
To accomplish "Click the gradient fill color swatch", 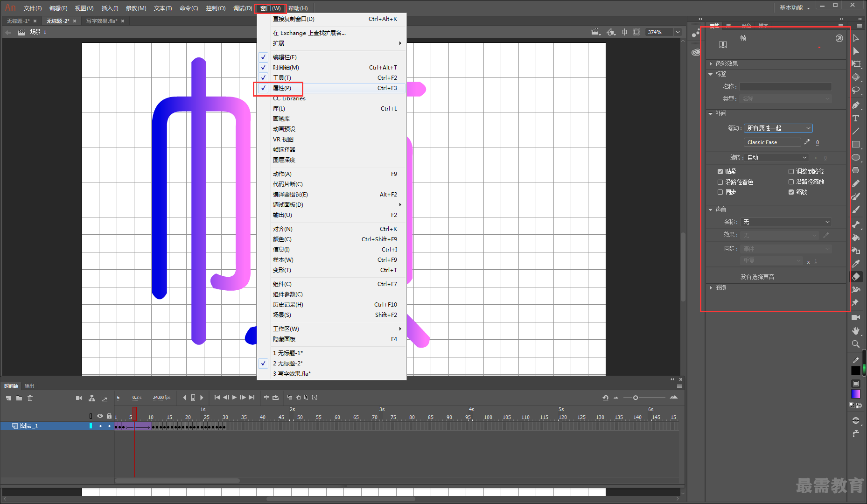I will pos(856,394).
